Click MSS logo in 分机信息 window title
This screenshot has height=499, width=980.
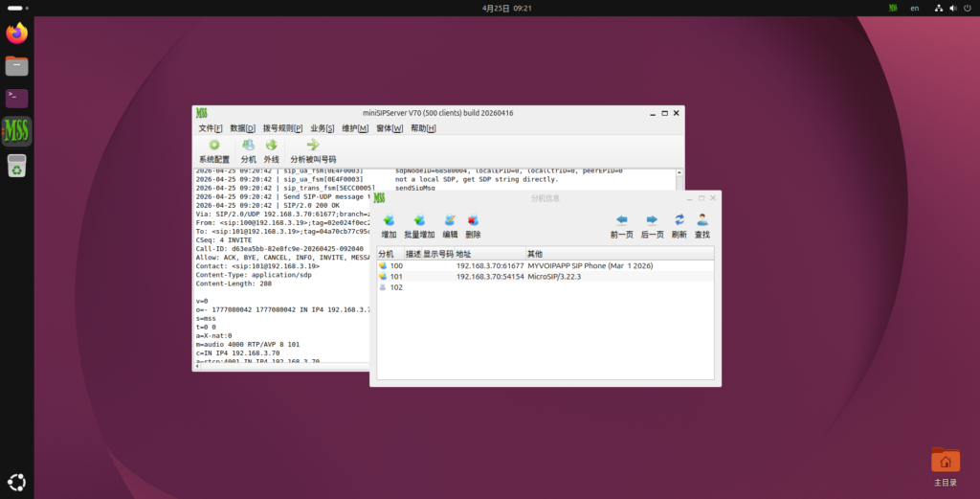point(379,198)
